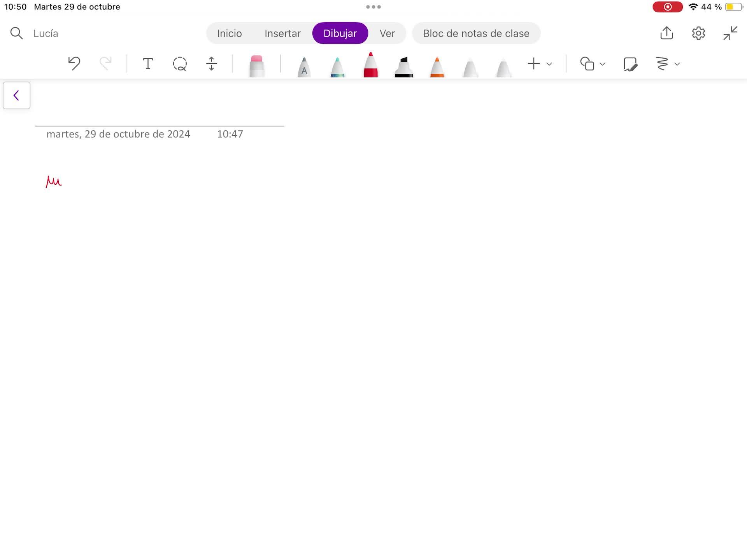Select the black highlighter marker

pos(403,67)
